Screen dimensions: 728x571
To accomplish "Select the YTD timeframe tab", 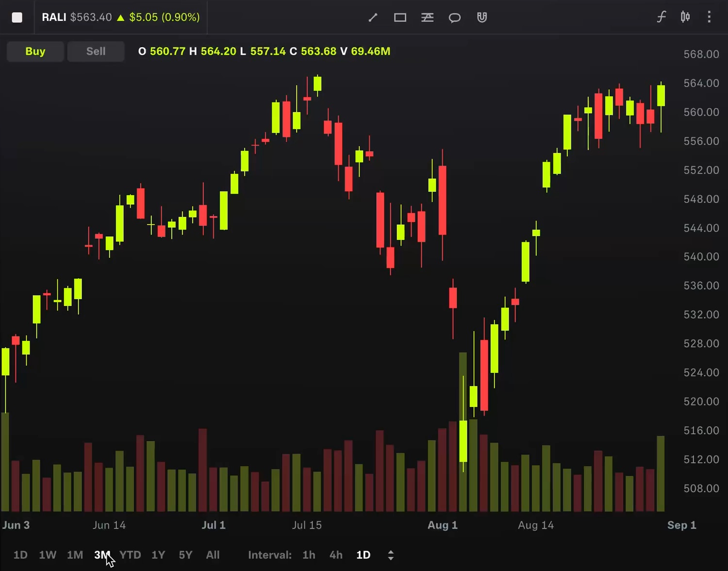I will click(130, 554).
